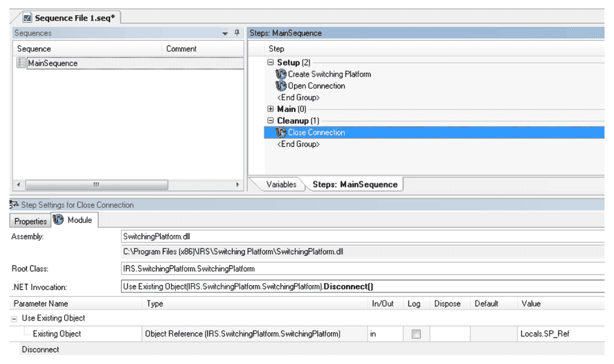This screenshot has width=614, height=364.
Task: Click the Sequence File 1.seq tab icon
Action: coord(27,18)
